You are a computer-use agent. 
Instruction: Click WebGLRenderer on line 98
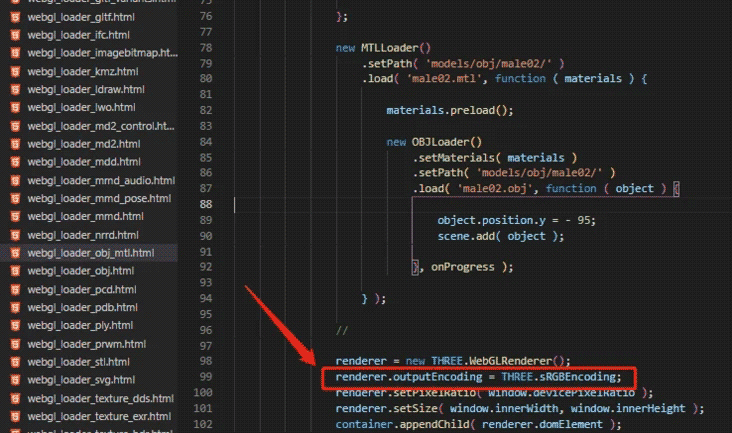(511, 361)
